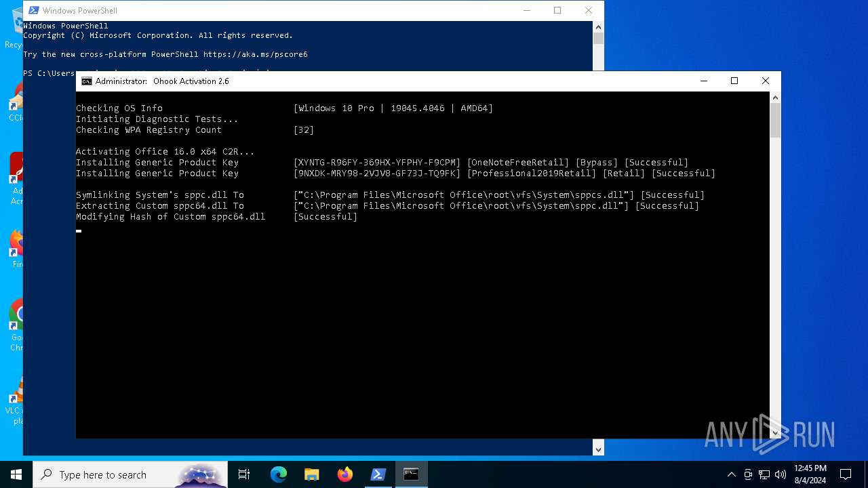Minimize the Ohook Activation window
Viewport: 868px width, 488px height.
coord(703,81)
